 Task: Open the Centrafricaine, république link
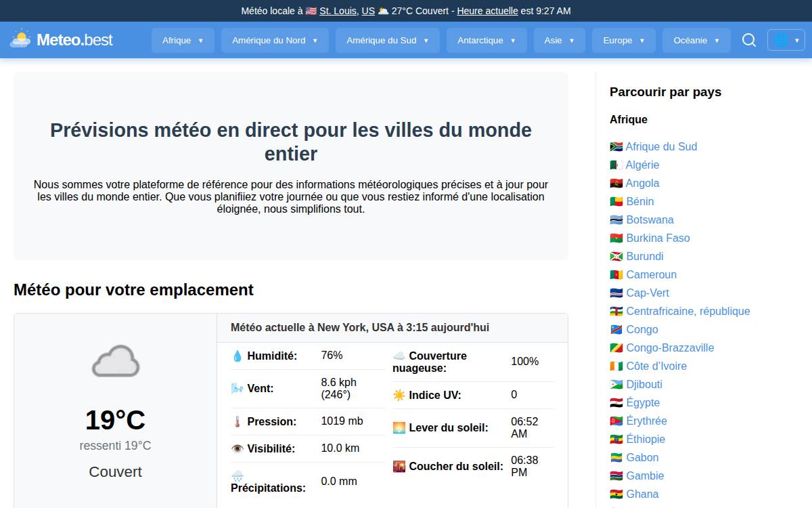point(688,311)
